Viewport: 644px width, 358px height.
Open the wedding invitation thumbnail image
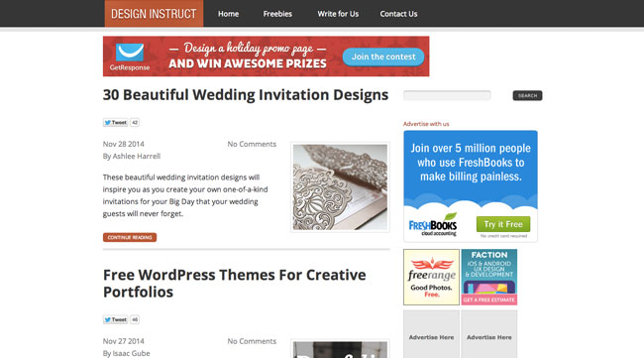pyautogui.click(x=340, y=187)
